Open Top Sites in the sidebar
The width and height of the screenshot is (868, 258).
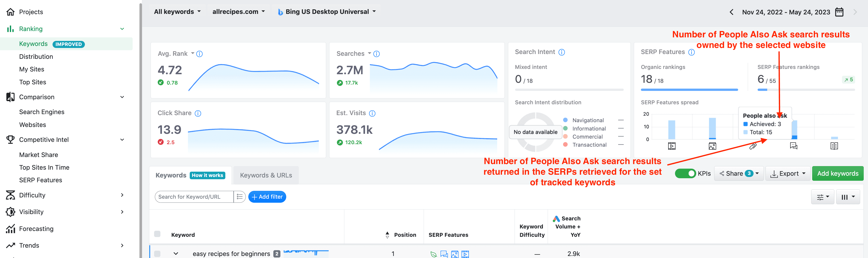tap(33, 82)
